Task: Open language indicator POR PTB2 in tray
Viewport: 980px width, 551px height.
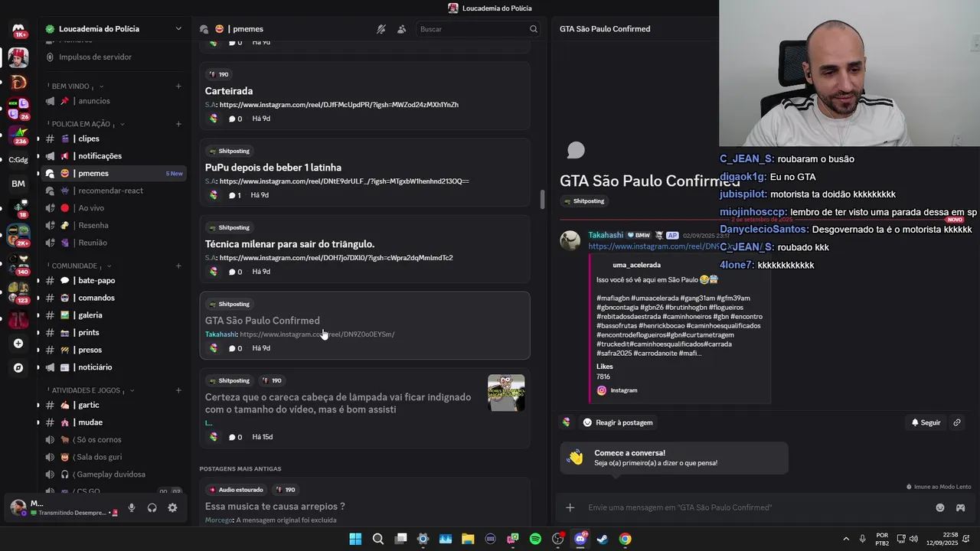Action: click(x=882, y=539)
